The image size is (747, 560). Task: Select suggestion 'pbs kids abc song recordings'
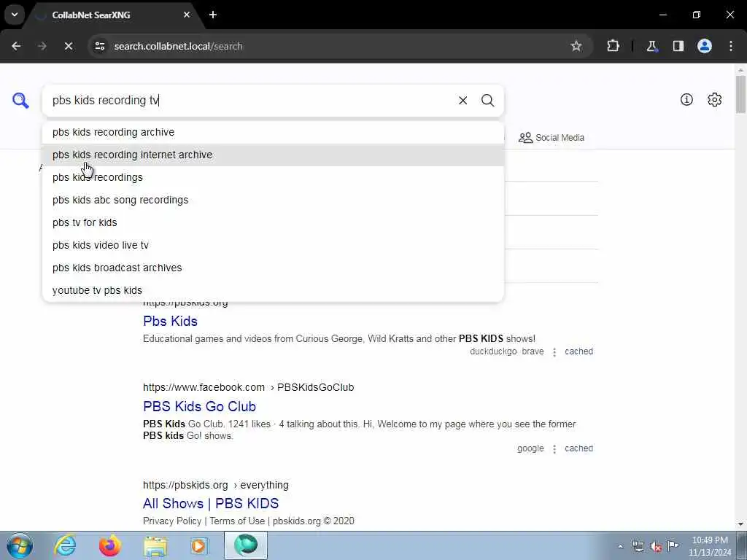(x=273, y=200)
